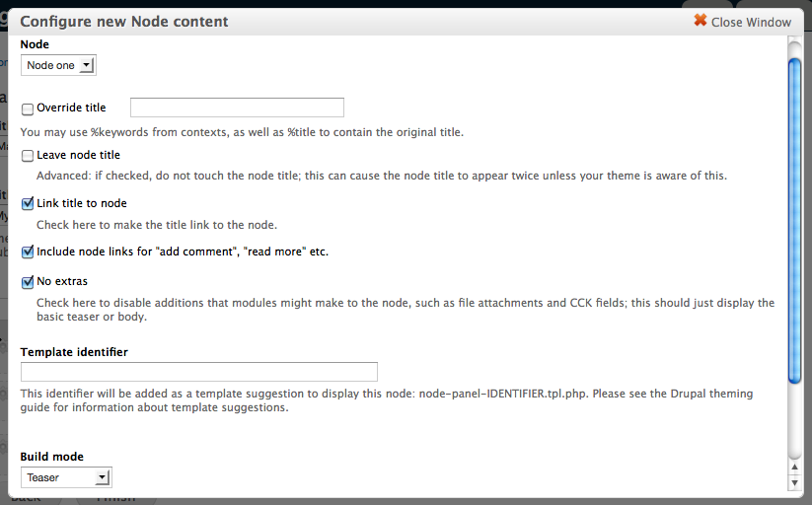Focus the Template identifier input box
The width and height of the screenshot is (812, 505).
coord(198,372)
